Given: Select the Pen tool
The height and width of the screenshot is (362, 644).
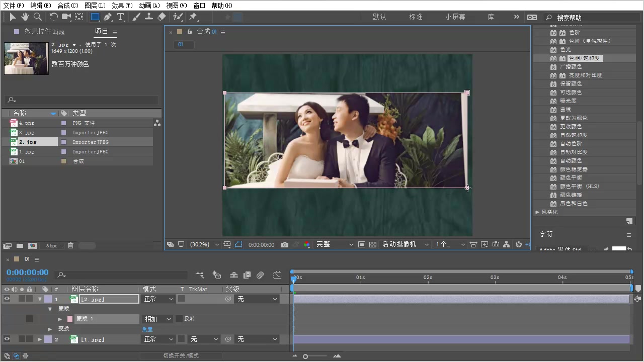Looking at the screenshot, I should pyautogui.click(x=108, y=17).
